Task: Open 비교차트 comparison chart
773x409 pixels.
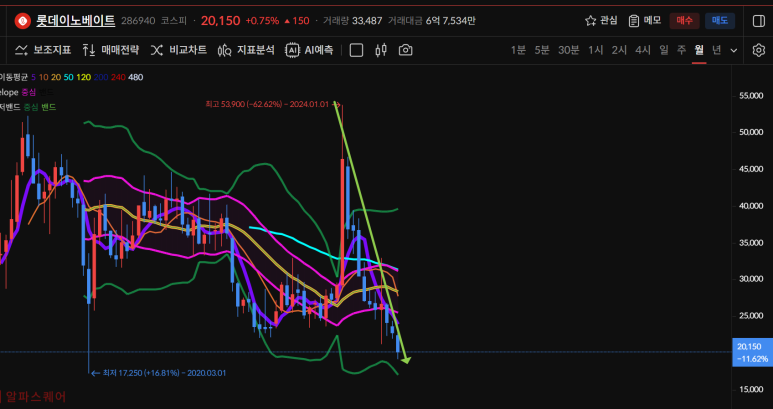Action: pyautogui.click(x=178, y=50)
